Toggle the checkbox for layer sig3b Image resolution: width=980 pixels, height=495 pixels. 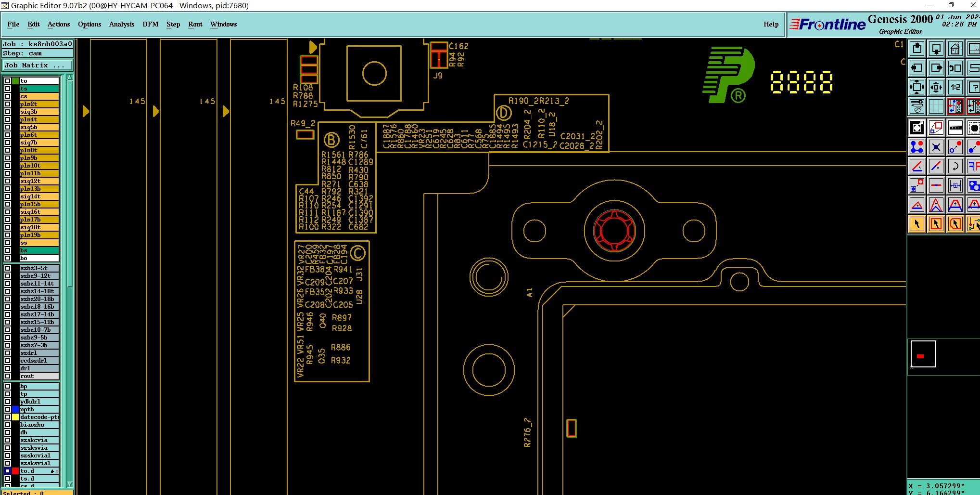point(8,112)
